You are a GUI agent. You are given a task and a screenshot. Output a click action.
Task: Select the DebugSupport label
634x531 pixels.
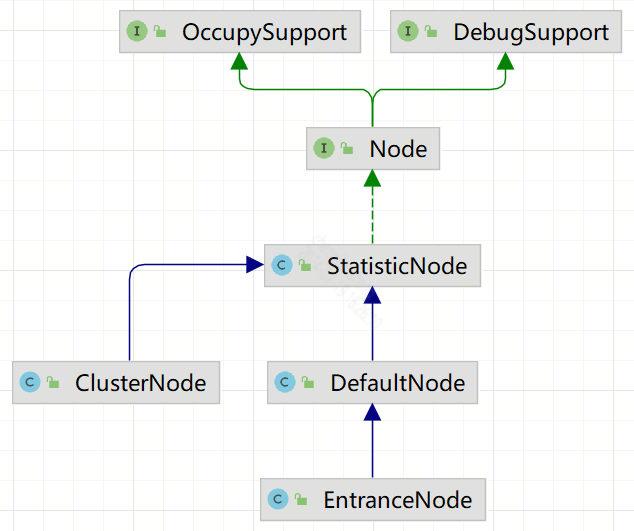click(x=531, y=33)
